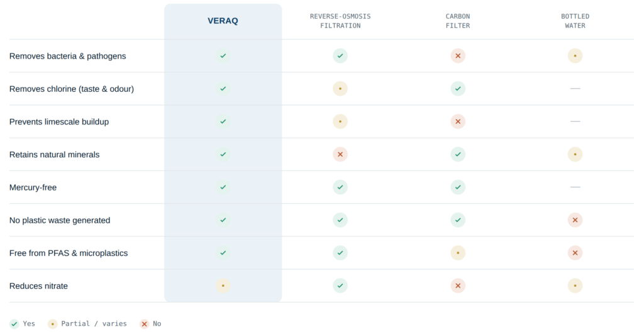Select the Bottled Water column header
644x334 pixels.
point(575,21)
